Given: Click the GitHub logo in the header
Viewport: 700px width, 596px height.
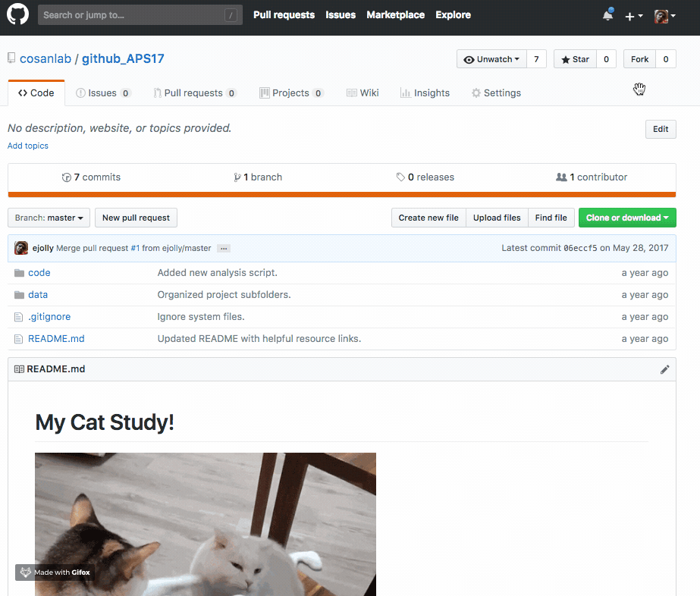Looking at the screenshot, I should (x=17, y=15).
